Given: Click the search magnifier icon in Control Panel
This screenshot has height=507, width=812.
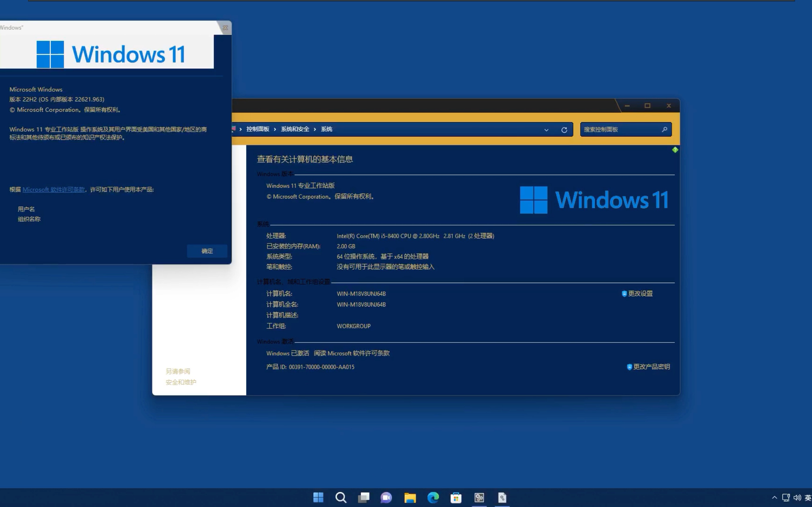Looking at the screenshot, I should coord(664,129).
